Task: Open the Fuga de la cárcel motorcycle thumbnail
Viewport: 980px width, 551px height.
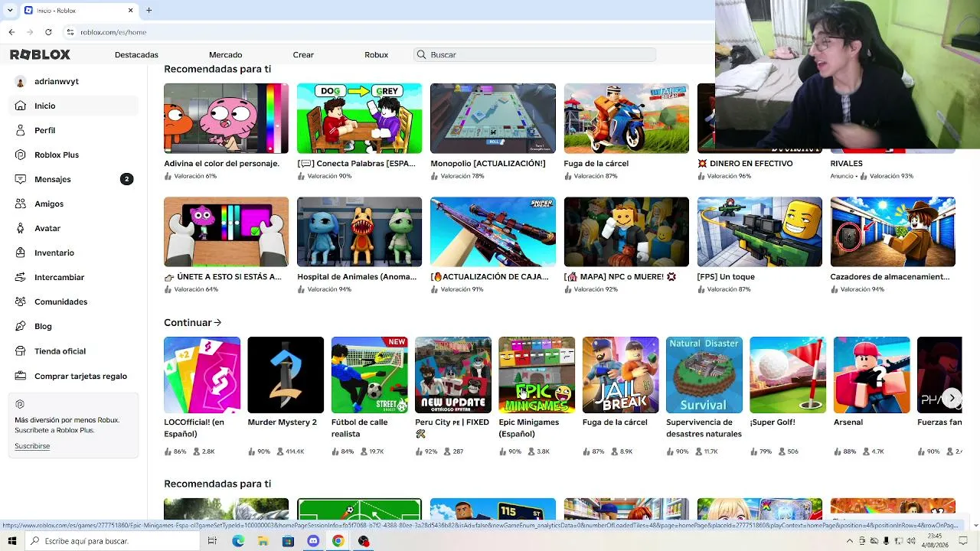Action: click(626, 119)
